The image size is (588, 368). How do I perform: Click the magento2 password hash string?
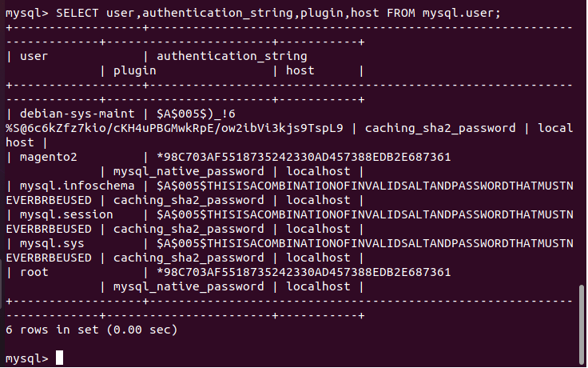[x=304, y=157]
